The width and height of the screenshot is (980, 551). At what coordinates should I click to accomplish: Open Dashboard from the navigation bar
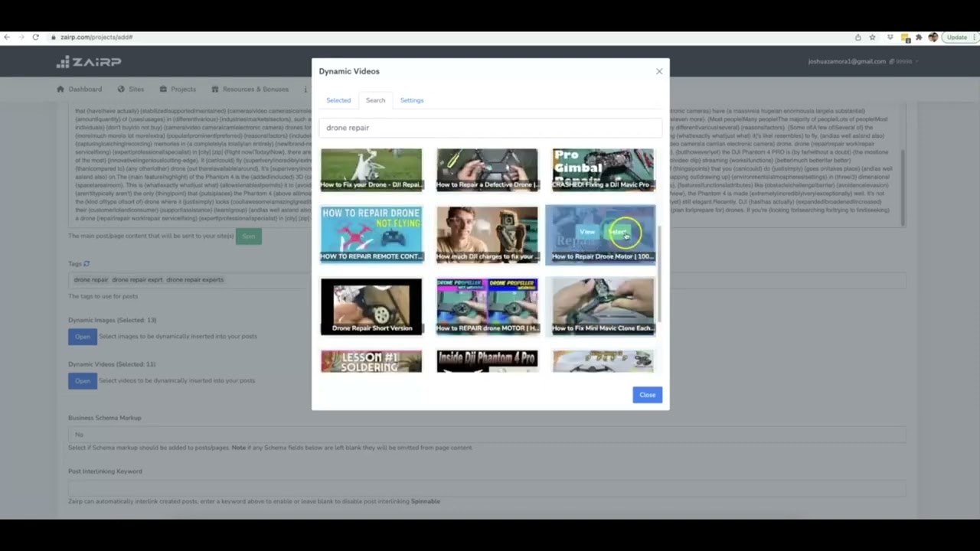(x=85, y=90)
